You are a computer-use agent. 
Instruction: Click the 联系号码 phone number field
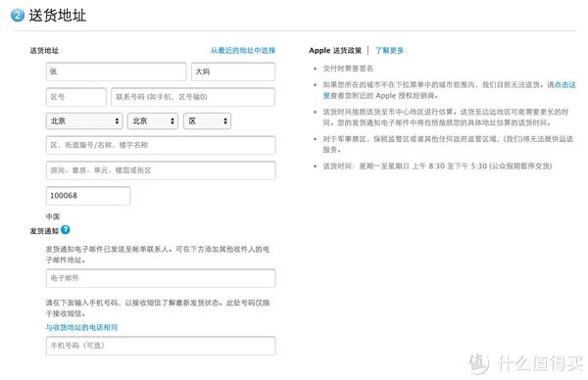[193, 97]
